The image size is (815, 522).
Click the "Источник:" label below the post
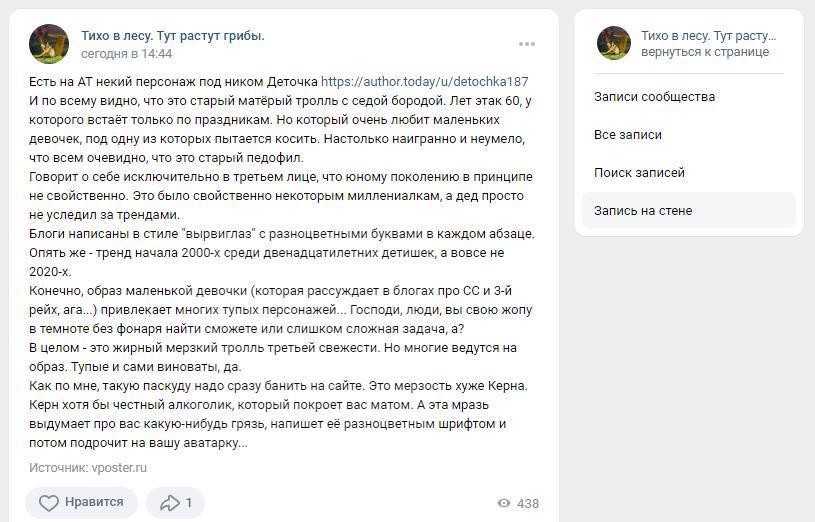click(58, 467)
